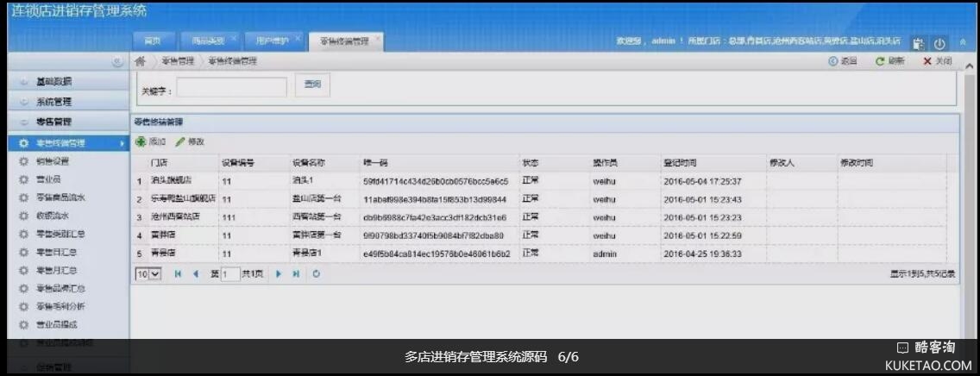Image resolution: width=980 pixels, height=376 pixels.
Task: Click the home icon in the breadcrumb
Action: [x=141, y=61]
